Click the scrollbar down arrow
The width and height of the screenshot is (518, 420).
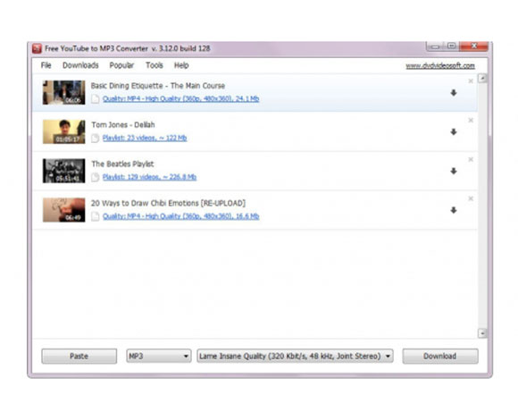482,333
